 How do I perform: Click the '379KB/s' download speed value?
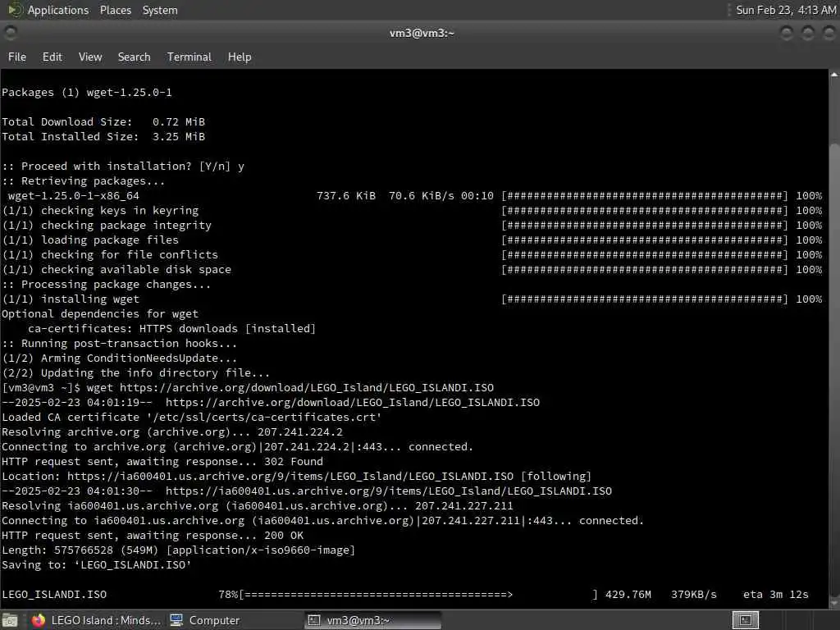[x=694, y=595]
